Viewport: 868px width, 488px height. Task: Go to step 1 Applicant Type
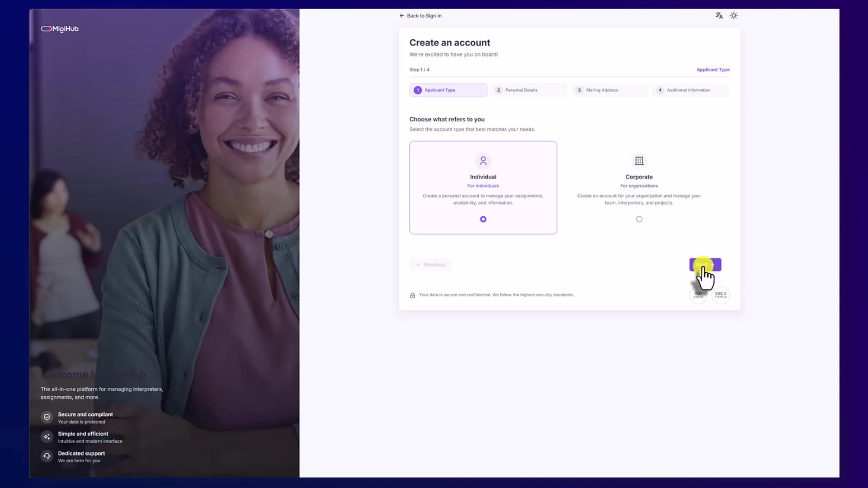(x=448, y=90)
